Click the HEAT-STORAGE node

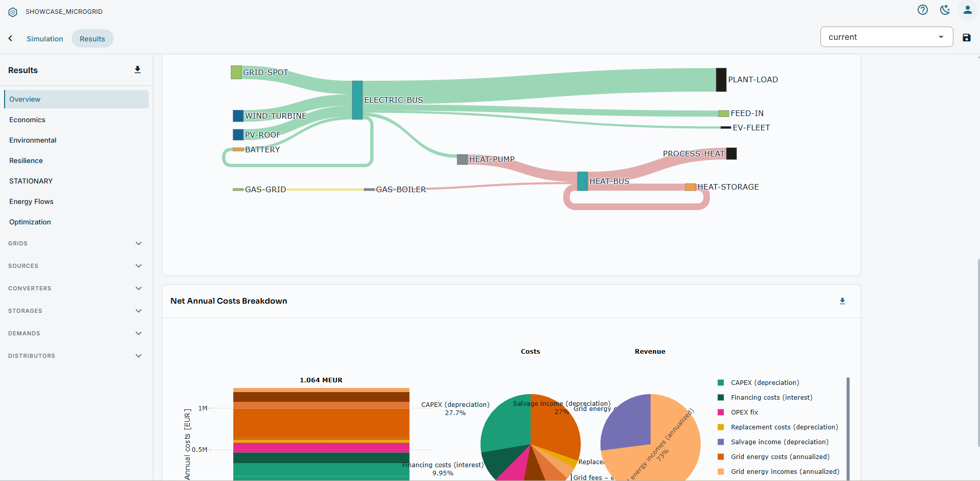point(691,187)
